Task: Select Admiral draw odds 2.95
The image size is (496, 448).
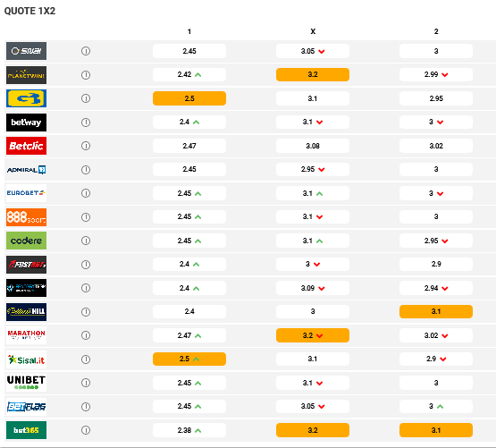Action: tap(313, 169)
